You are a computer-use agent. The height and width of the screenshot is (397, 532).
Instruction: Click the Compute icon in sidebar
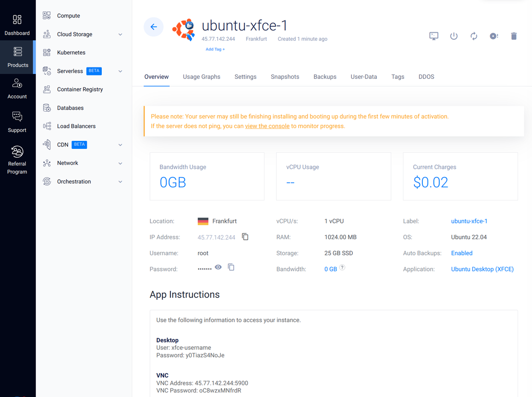pos(47,15)
